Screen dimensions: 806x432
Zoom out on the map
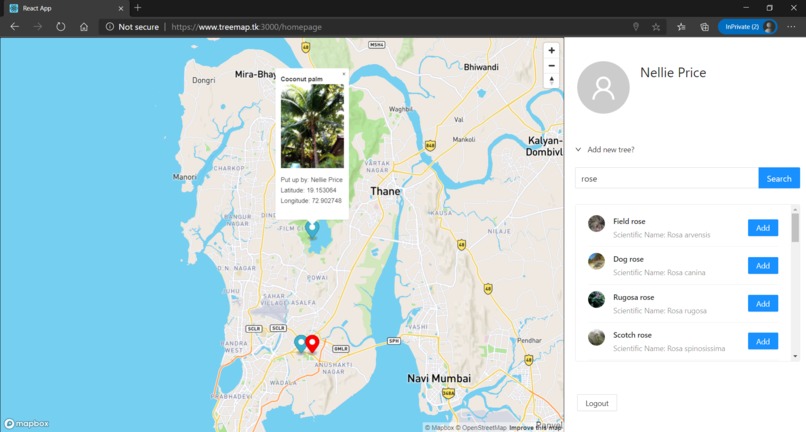[x=551, y=66]
